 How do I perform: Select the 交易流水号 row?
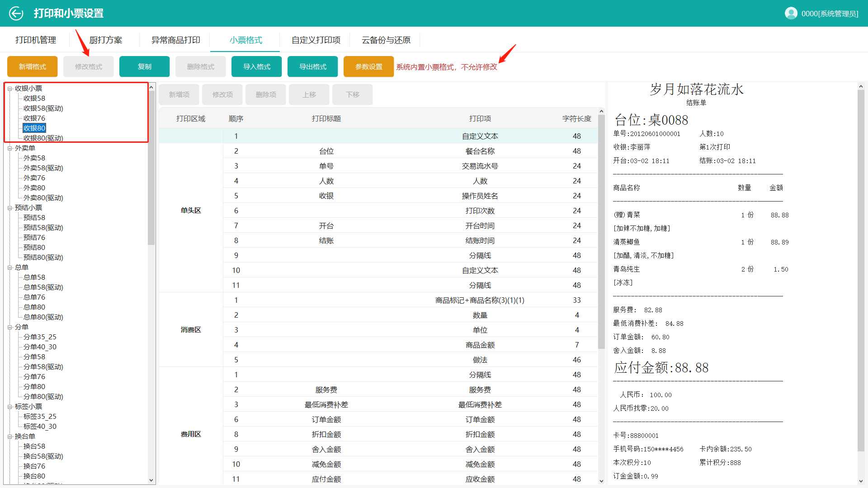(x=410, y=166)
